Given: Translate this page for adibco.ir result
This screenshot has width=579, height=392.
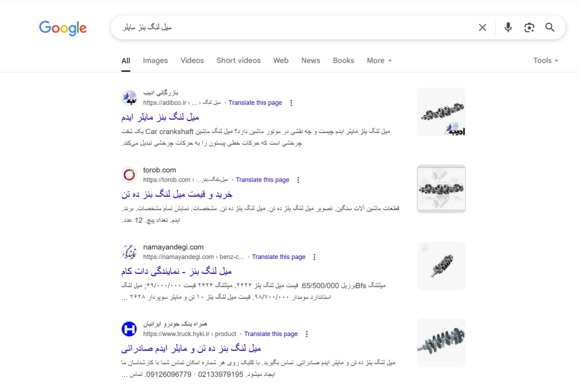Looking at the screenshot, I should [x=255, y=103].
